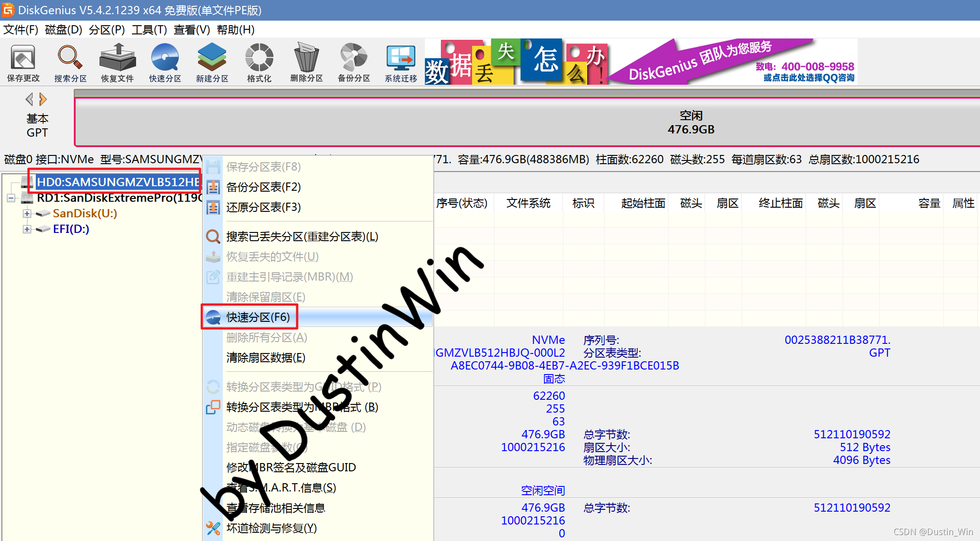Select EFI(D:) partition label
The height and width of the screenshot is (541, 980).
tap(71, 229)
